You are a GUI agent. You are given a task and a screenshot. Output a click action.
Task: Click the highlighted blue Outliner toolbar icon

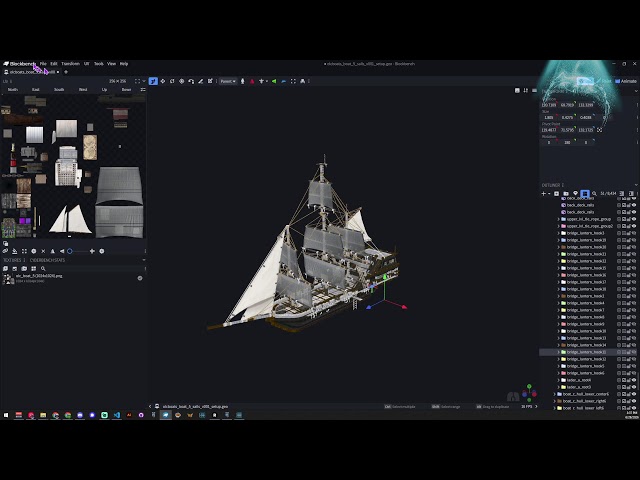[x=585, y=193]
